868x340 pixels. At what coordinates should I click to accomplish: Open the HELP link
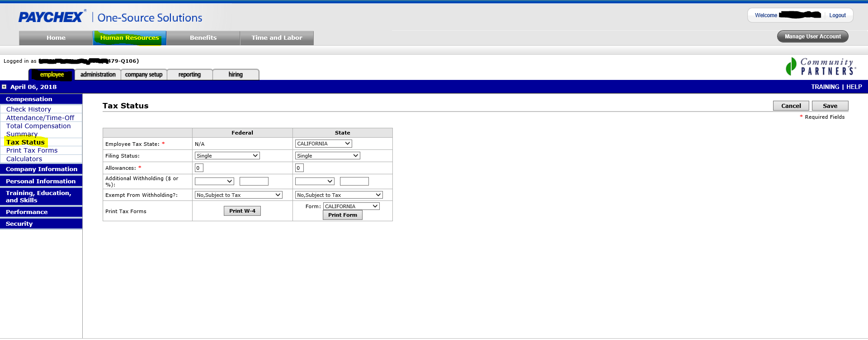pos(854,87)
